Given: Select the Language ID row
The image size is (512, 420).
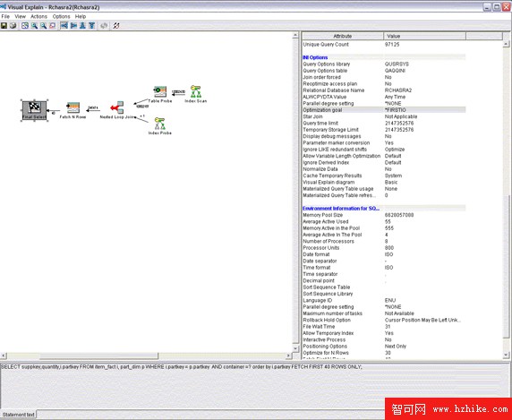Looking at the screenshot, I should tap(384, 300).
